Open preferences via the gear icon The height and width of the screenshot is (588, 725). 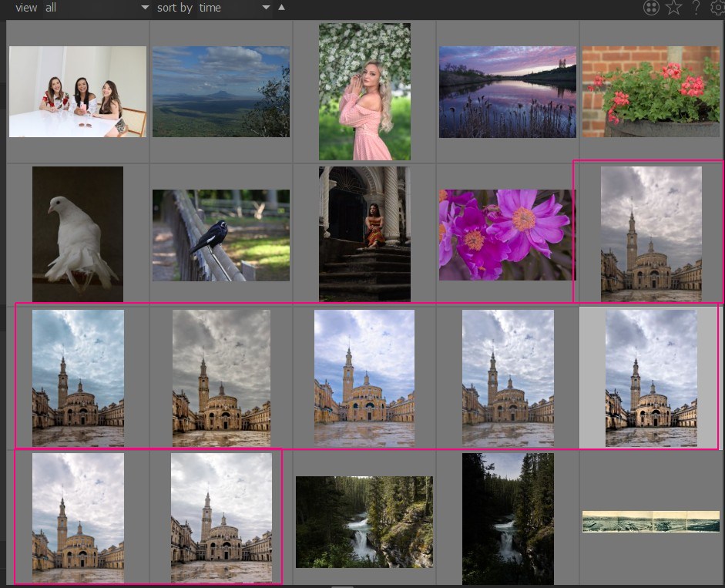[x=718, y=8]
